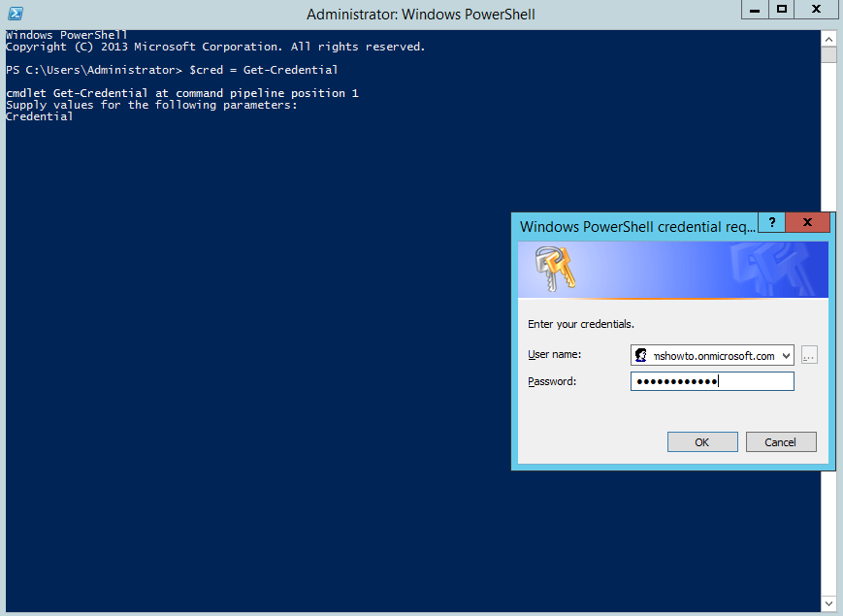This screenshot has height=616, width=843.
Task: Click the "Enter your credentials." text
Action: pyautogui.click(x=581, y=324)
